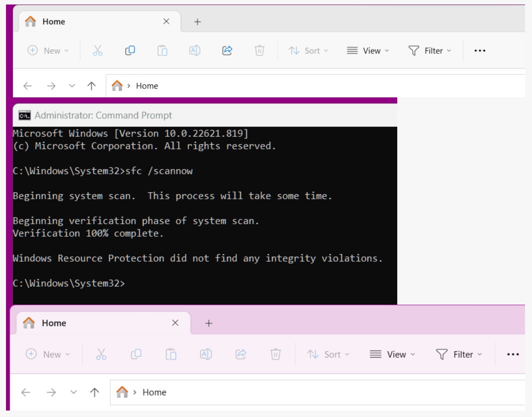Click the Verification 100% complete line
Screen dimensions: 532x417
click(88, 233)
